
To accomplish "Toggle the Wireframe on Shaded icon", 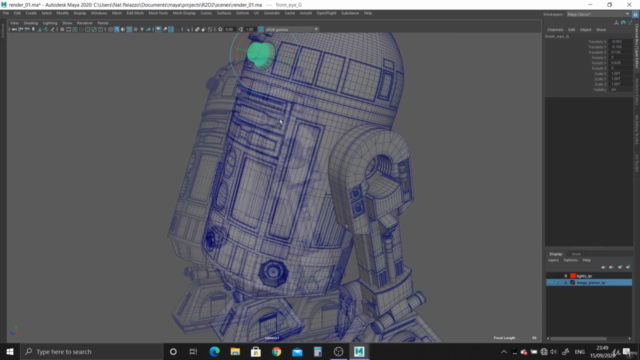I will pyautogui.click(x=129, y=29).
